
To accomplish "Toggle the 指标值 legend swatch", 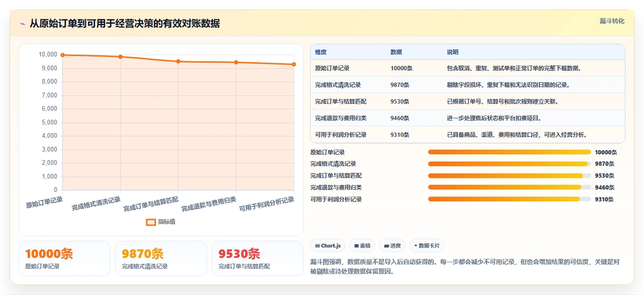I will 151,222.
